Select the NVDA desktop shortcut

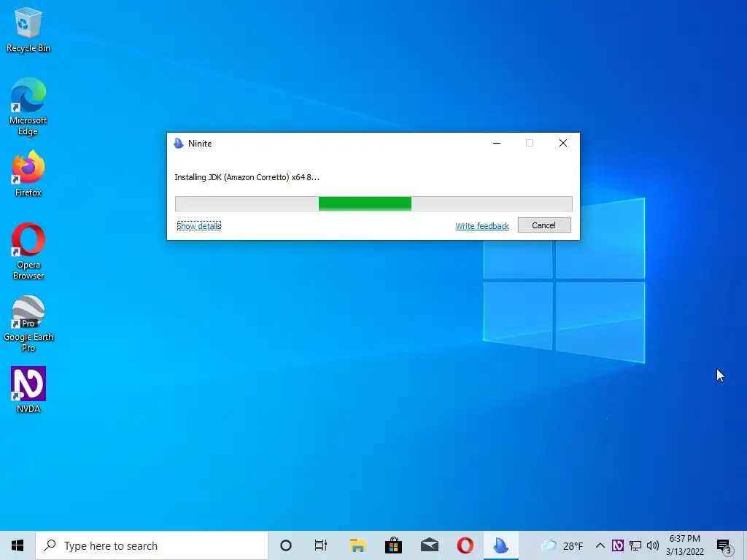(x=28, y=390)
